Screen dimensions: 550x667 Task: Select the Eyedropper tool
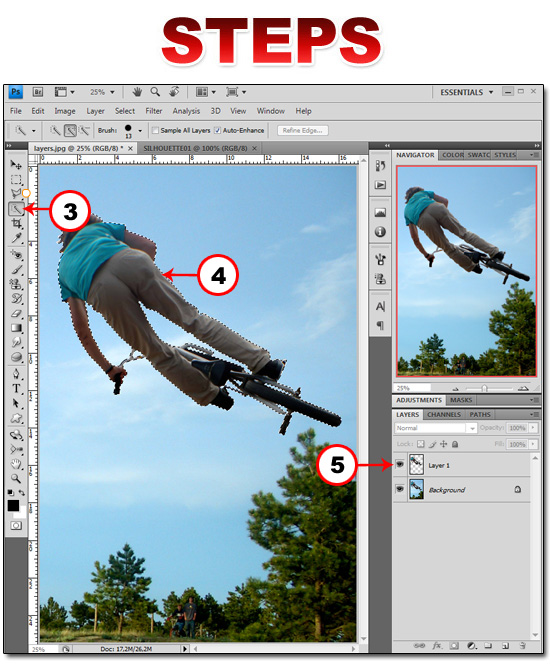(x=16, y=238)
